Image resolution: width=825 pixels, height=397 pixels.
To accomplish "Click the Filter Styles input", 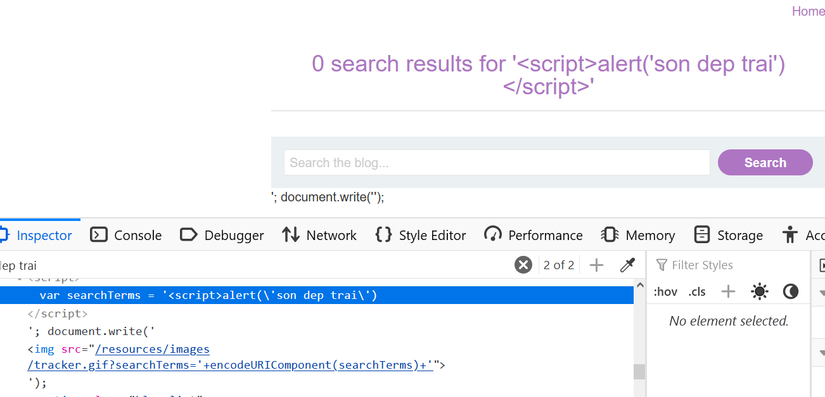I will pos(728,265).
